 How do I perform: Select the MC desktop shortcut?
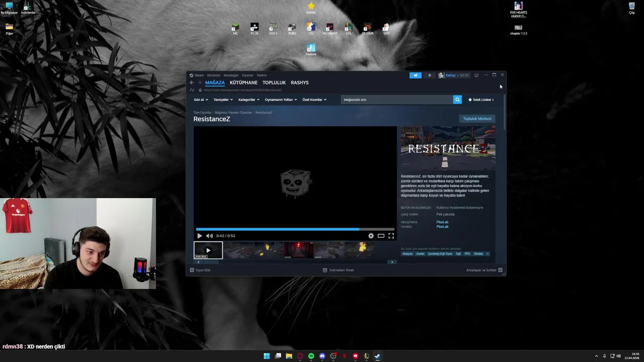click(235, 29)
